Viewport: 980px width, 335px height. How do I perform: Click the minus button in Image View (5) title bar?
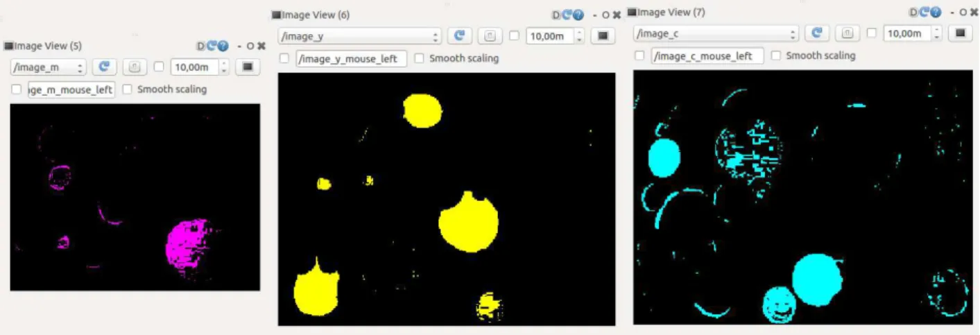pyautogui.click(x=240, y=46)
